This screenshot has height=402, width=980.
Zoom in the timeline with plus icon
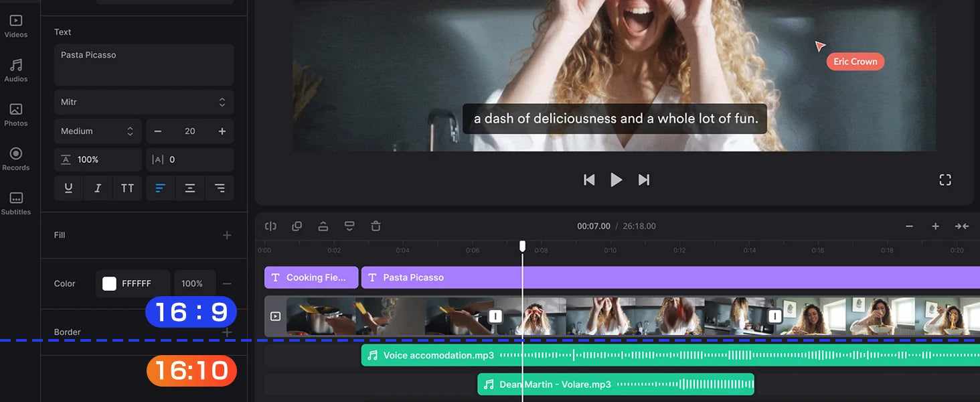tap(935, 226)
